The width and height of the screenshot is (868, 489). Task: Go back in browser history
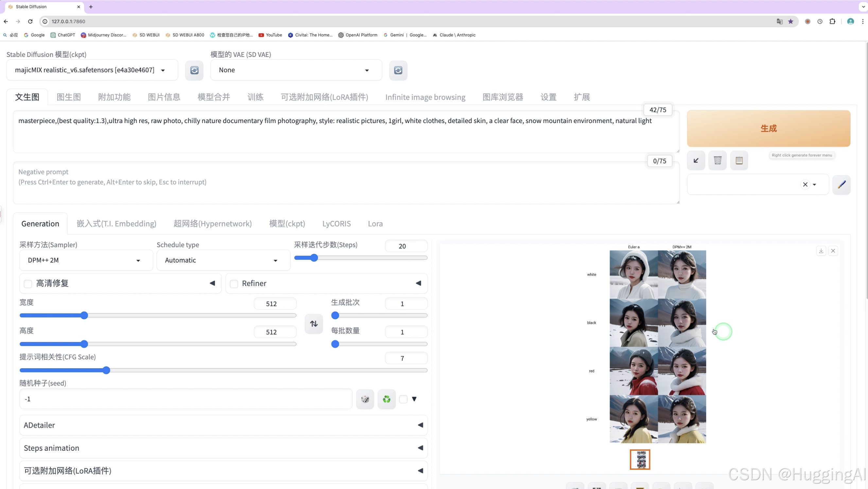tap(6, 21)
